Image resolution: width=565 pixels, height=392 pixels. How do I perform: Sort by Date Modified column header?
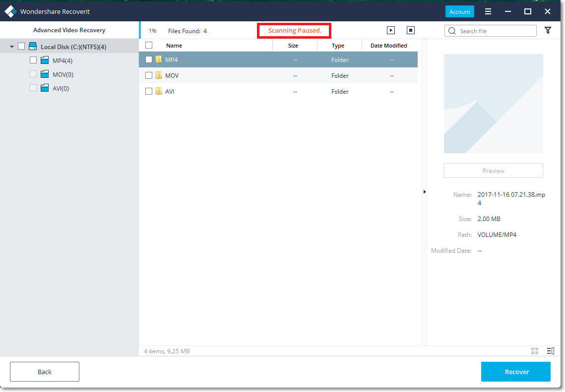pos(389,46)
